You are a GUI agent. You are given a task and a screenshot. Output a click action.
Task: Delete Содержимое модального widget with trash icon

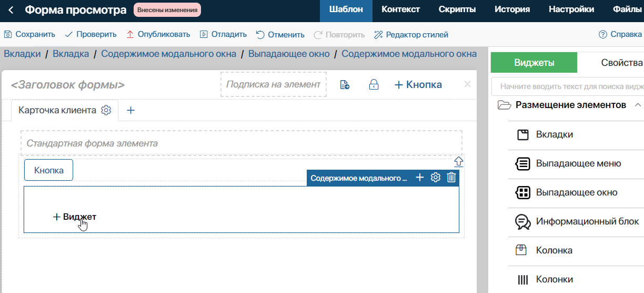[x=451, y=178]
